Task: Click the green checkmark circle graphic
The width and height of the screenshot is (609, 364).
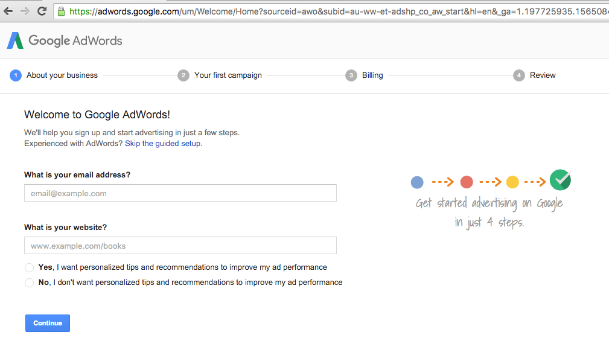Action: pos(560,180)
